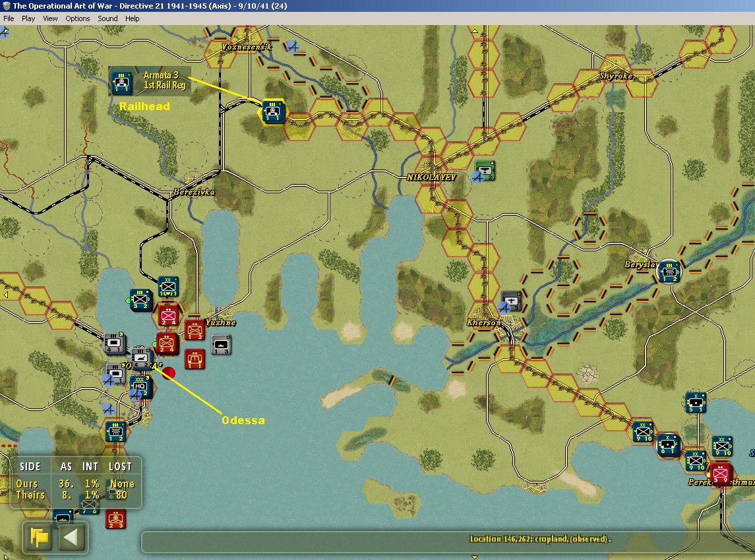Select the blue III infantry regiment 3-2
The height and width of the screenshot is (560, 755).
(140, 299)
